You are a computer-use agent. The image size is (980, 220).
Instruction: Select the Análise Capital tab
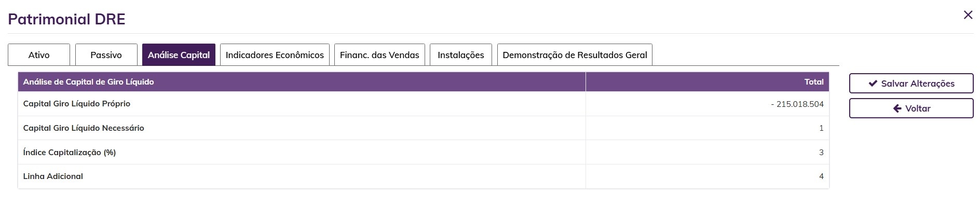click(x=179, y=55)
